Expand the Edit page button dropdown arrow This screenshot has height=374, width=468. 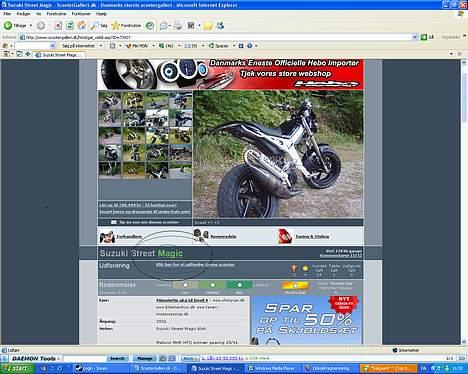click(x=199, y=26)
